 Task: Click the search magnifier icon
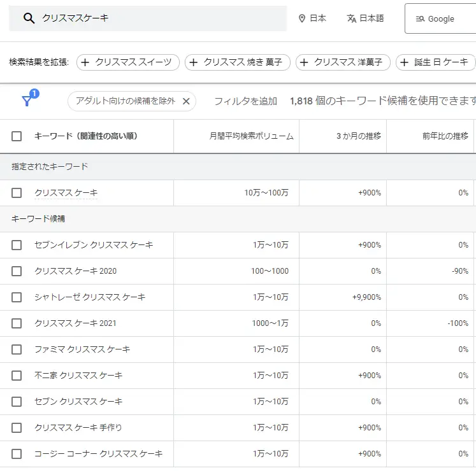[29, 18]
